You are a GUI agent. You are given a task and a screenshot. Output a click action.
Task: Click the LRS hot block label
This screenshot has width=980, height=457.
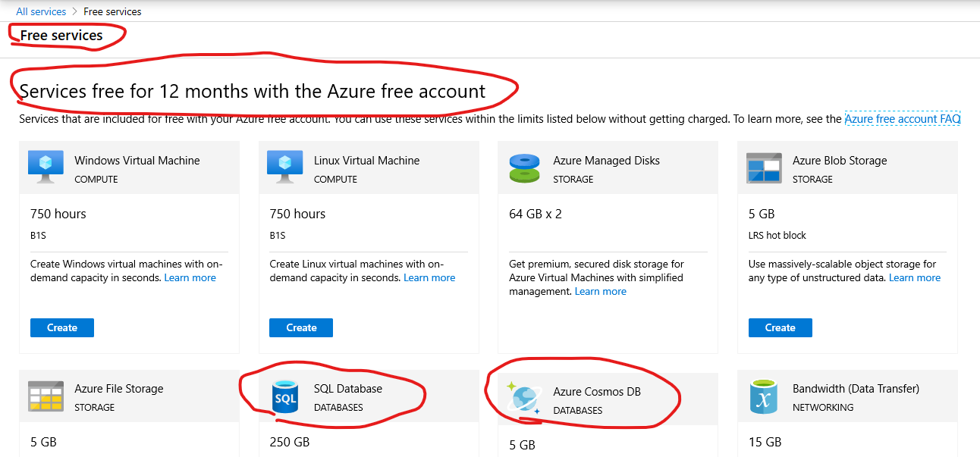click(x=777, y=235)
